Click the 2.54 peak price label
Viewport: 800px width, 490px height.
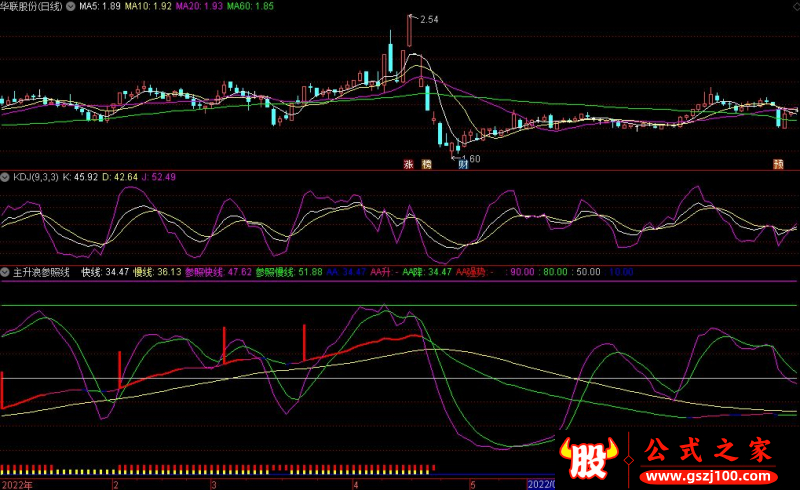(429, 19)
